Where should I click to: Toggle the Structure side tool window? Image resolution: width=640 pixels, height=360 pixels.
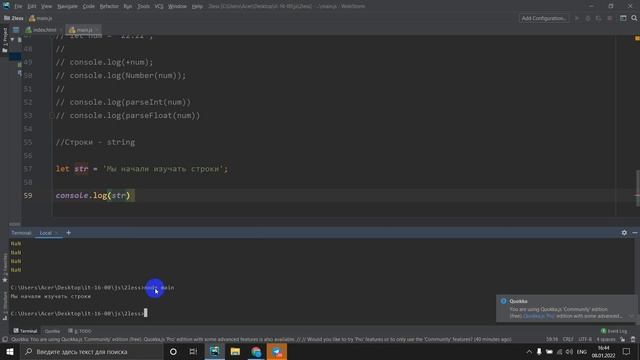4,306
